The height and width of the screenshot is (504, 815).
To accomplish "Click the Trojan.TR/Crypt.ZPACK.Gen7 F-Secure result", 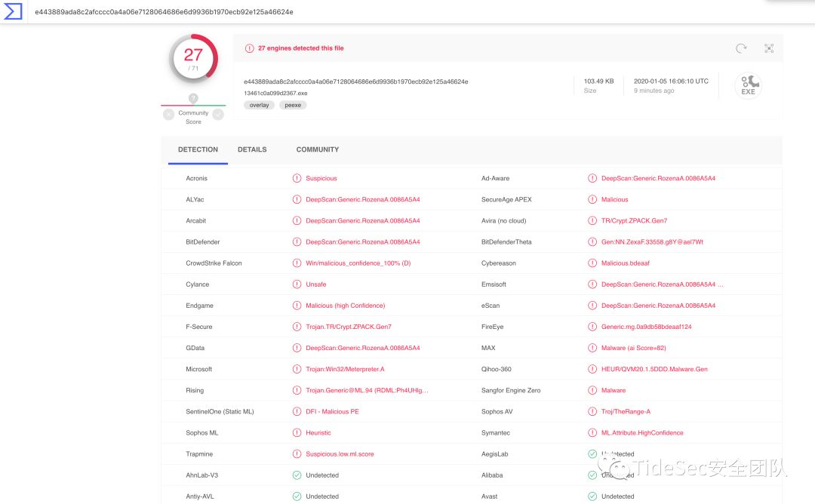I will pyautogui.click(x=349, y=327).
